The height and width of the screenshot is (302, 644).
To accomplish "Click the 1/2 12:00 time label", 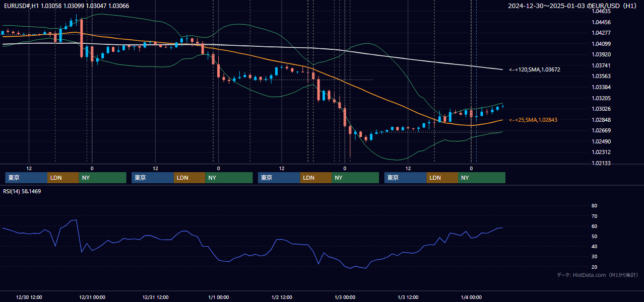I will coord(282,297).
